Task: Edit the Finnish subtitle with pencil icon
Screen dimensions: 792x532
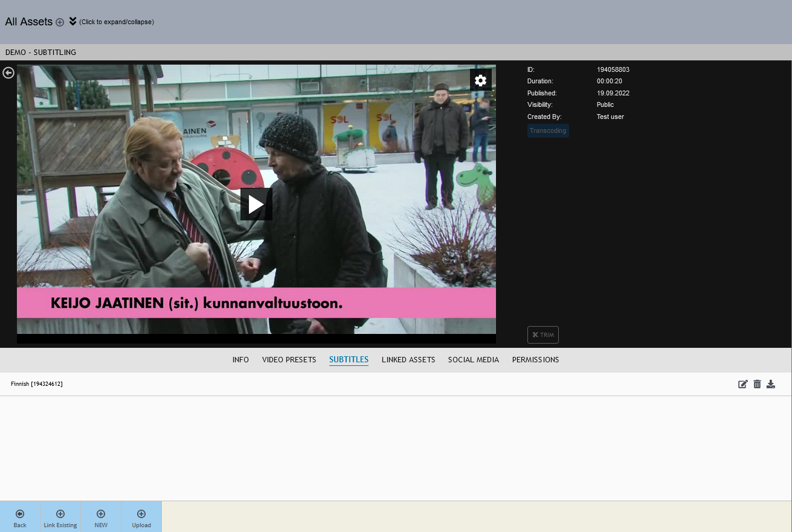Action: 743,384
